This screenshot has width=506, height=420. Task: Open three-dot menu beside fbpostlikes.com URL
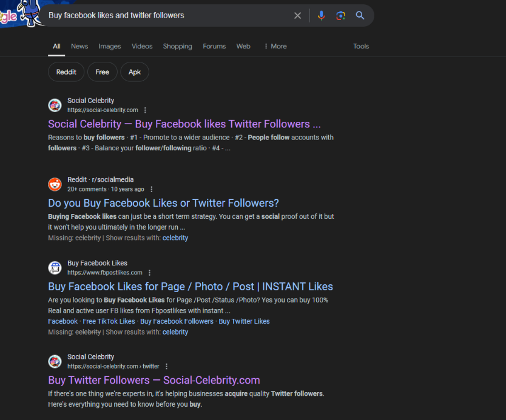[x=149, y=273]
